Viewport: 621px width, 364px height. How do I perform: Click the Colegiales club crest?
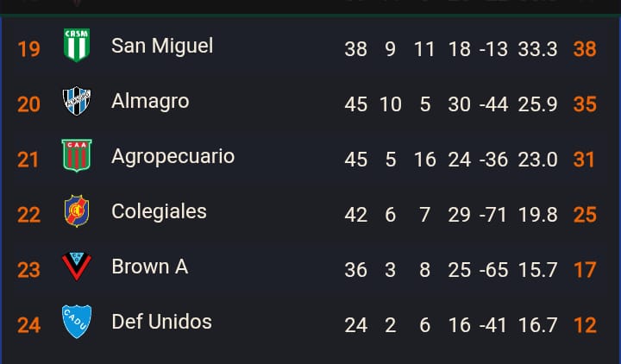click(x=77, y=211)
